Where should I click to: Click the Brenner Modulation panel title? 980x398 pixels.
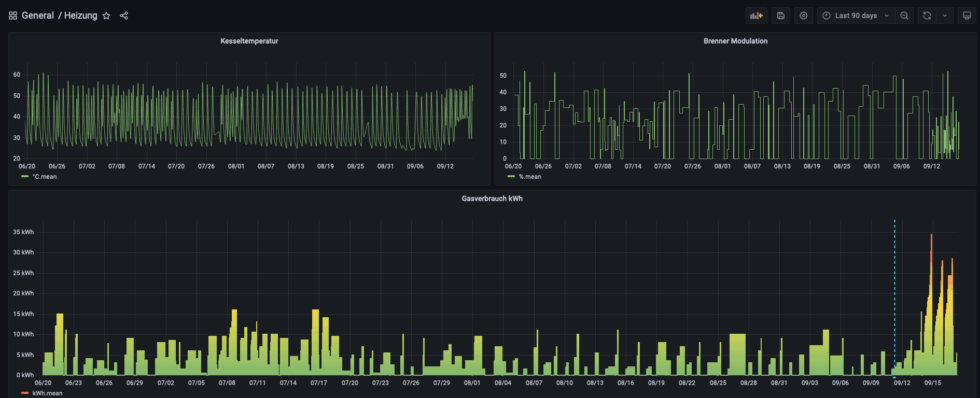pos(735,41)
